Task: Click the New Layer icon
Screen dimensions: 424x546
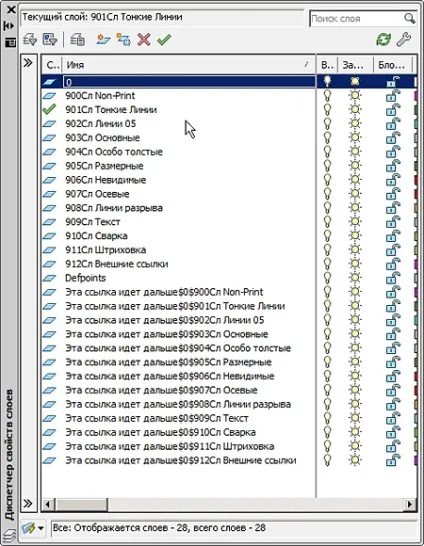Action: [103, 39]
